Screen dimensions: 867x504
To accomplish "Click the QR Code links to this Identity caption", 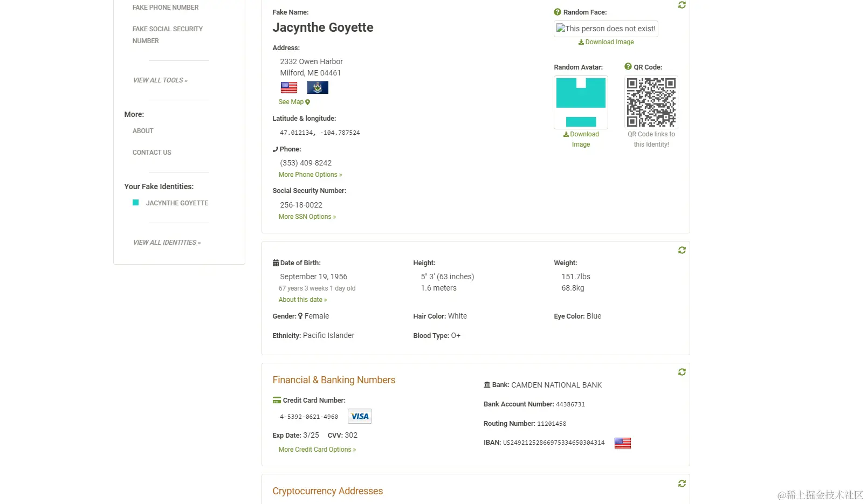I will click(x=651, y=139).
